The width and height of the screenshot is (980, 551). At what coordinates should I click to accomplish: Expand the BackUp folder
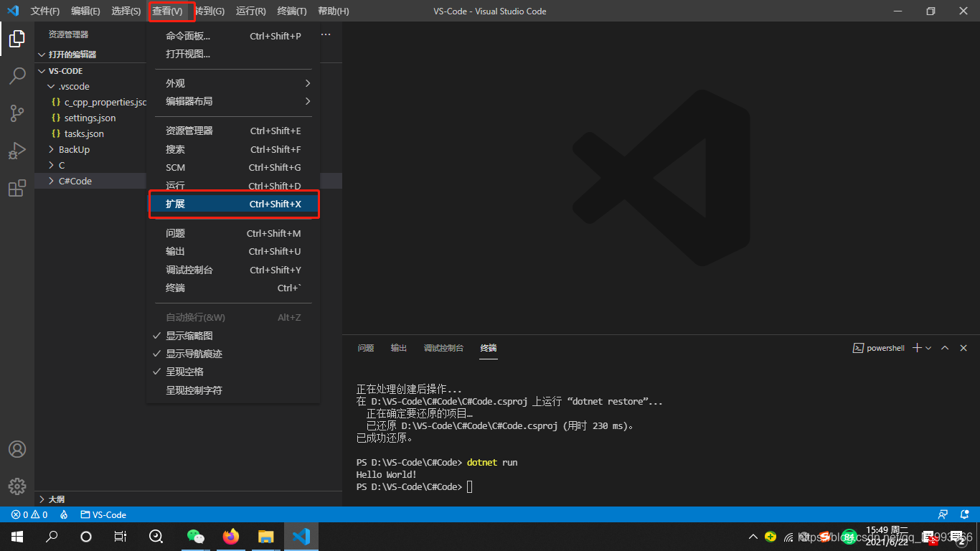click(51, 149)
